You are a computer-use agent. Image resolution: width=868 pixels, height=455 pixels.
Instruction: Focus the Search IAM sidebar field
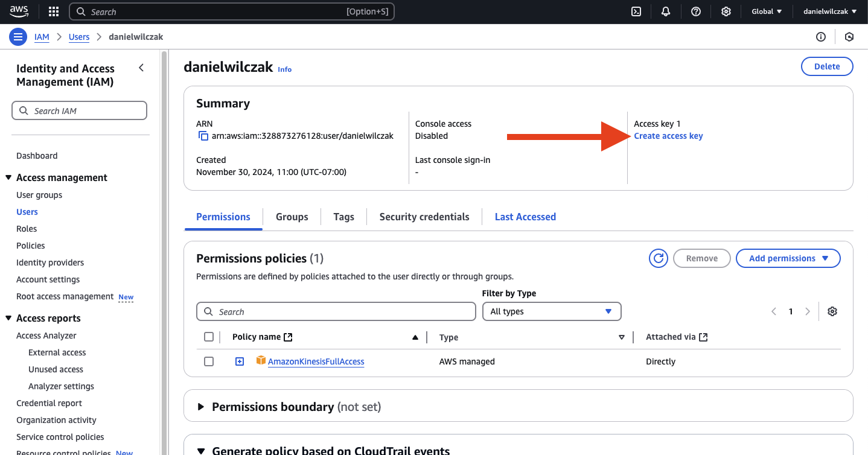click(79, 110)
